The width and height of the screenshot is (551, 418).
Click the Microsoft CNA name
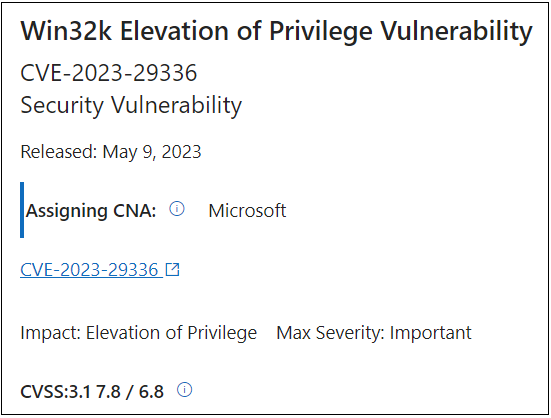tap(247, 211)
